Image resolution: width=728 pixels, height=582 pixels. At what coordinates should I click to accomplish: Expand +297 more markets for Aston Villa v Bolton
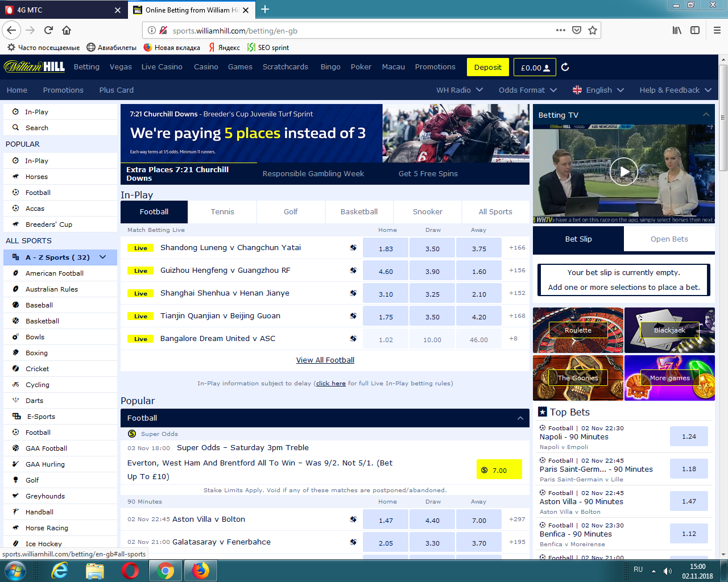pyautogui.click(x=517, y=519)
